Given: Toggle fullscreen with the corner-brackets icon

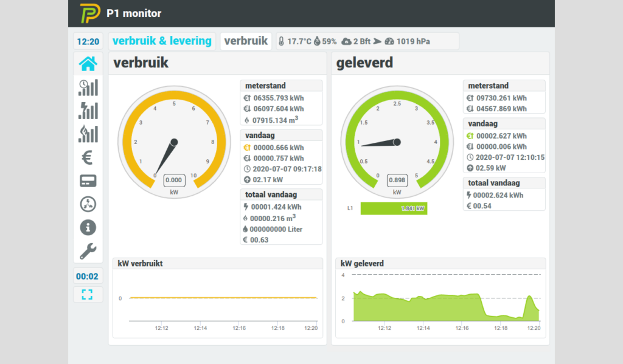Looking at the screenshot, I should (87, 295).
